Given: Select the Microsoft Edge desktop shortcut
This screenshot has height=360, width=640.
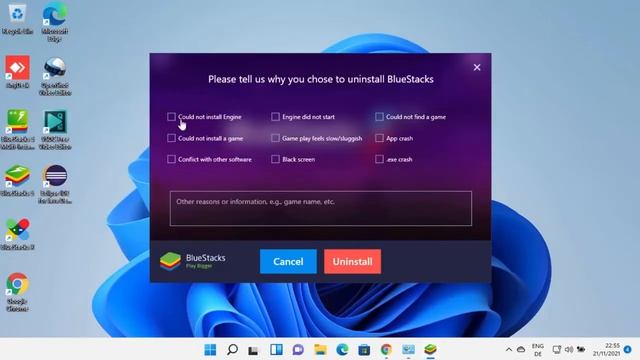Looking at the screenshot, I should [x=55, y=21].
